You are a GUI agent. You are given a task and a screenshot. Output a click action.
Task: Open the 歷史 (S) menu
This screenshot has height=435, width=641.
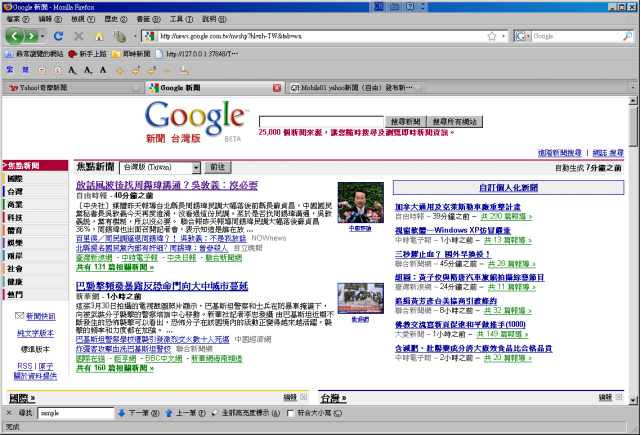coord(115,19)
